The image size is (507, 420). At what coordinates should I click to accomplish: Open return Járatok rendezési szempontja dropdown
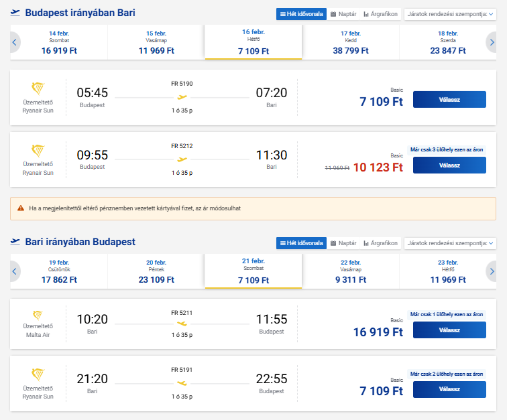click(450, 242)
